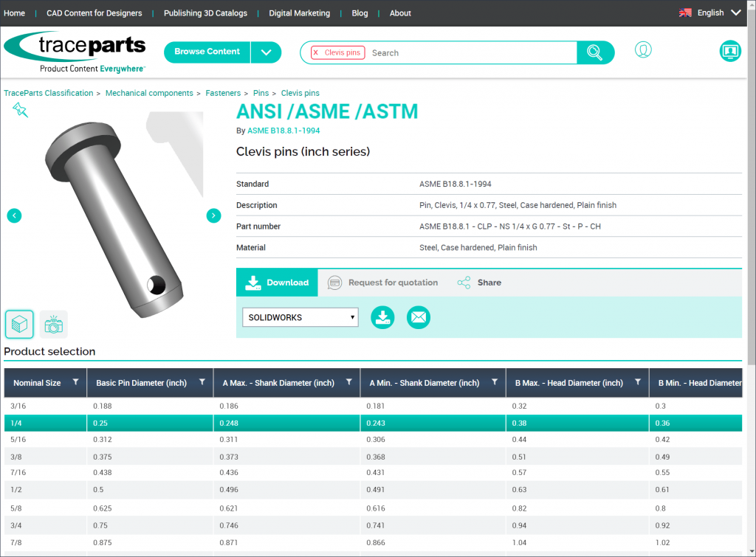This screenshot has height=557, width=756.
Task: Expand the Browse Content dropdown arrow
Action: coord(266,52)
